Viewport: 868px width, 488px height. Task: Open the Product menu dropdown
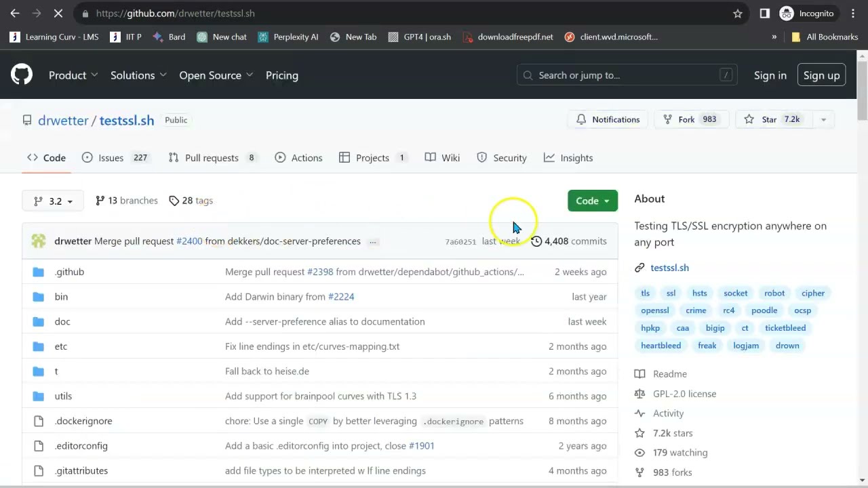(73, 75)
